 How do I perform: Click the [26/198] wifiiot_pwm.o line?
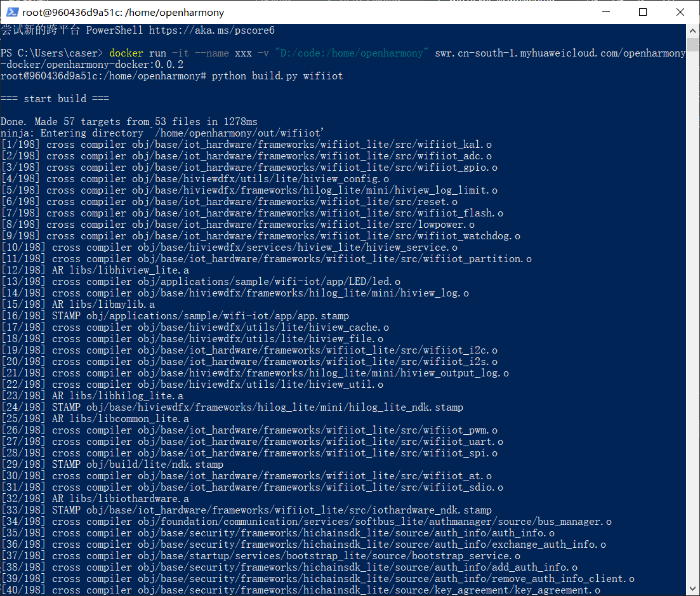[x=249, y=430]
